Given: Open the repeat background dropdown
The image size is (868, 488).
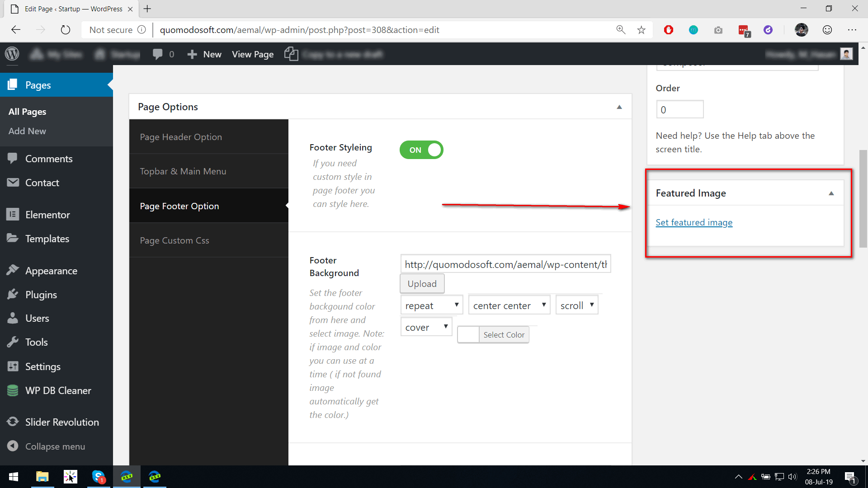Looking at the screenshot, I should [431, 305].
